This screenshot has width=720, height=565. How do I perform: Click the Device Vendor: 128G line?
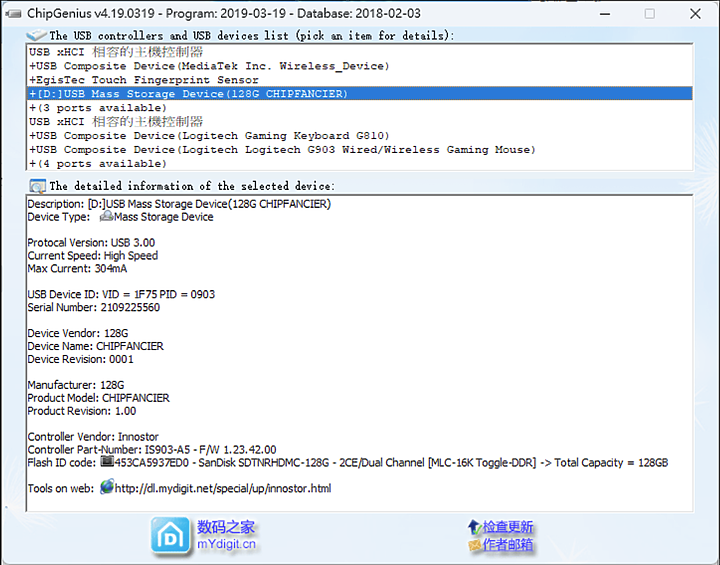(78, 333)
